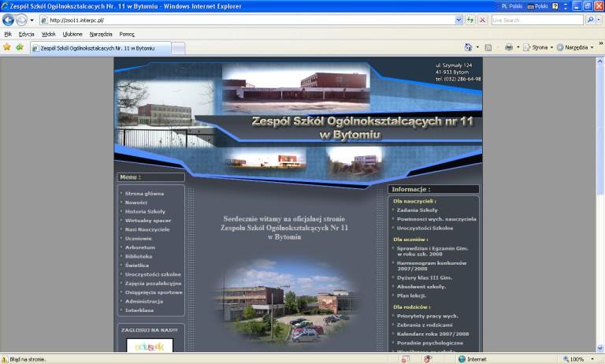605x364 pixels.
Task: Expand the address bar history dropdown
Action: point(458,20)
